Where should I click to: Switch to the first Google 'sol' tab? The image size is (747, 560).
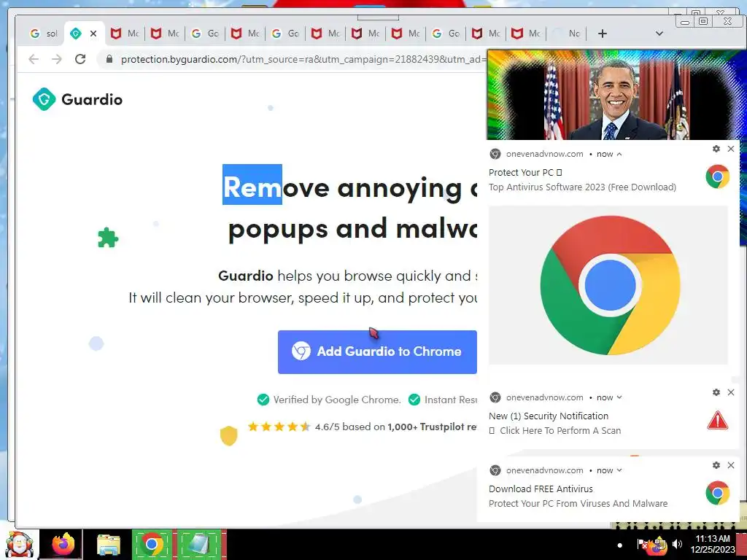tap(44, 34)
